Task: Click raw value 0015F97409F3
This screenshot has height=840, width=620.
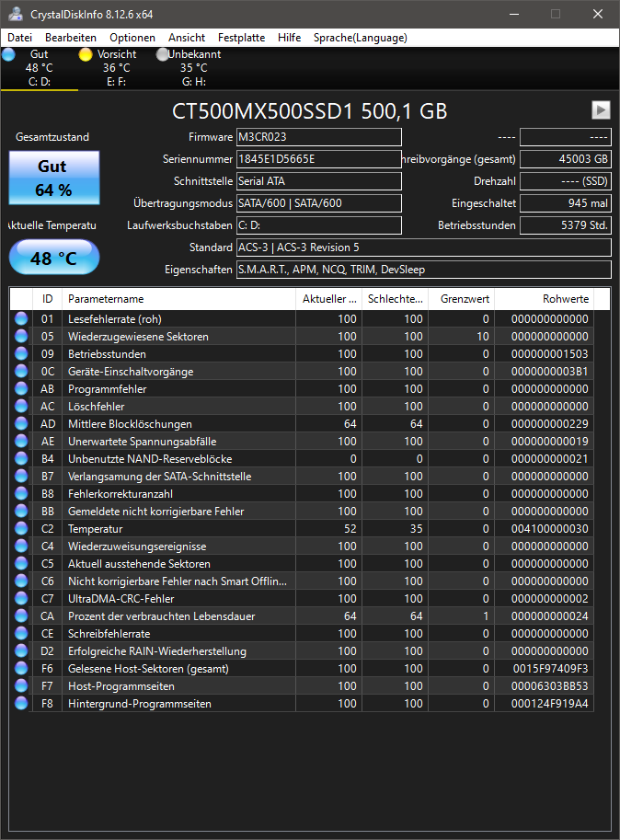Action: point(550,669)
